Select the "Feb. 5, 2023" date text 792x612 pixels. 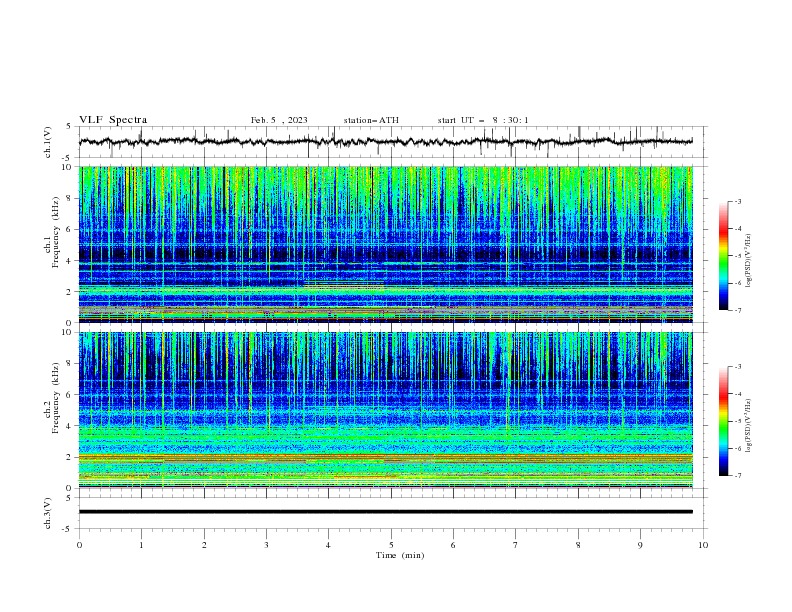279,120
